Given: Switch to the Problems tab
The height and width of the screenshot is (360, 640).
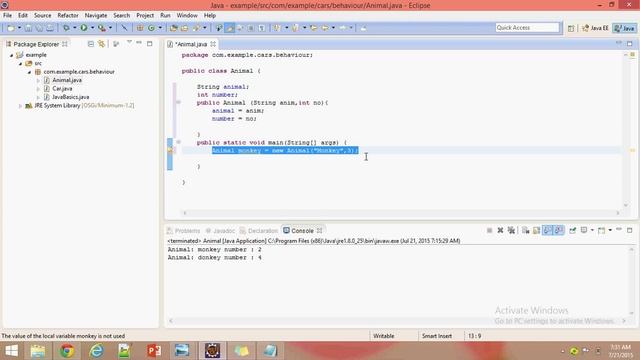Looking at the screenshot, I should (x=184, y=231).
